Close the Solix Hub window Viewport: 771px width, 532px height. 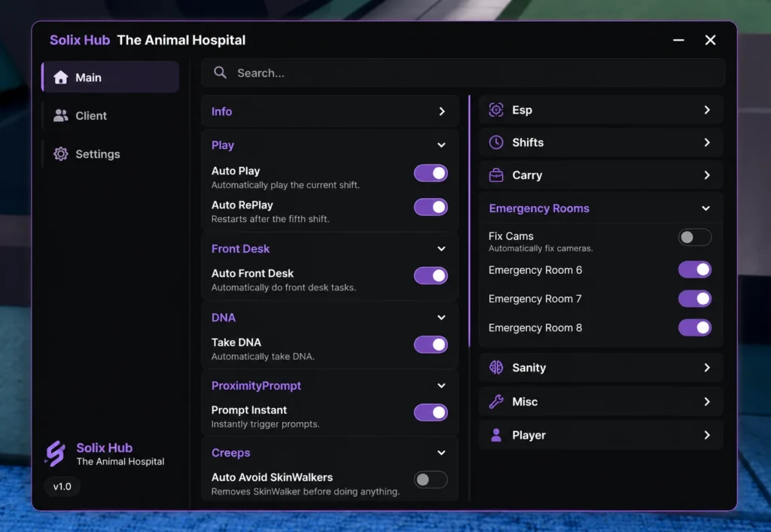710,40
